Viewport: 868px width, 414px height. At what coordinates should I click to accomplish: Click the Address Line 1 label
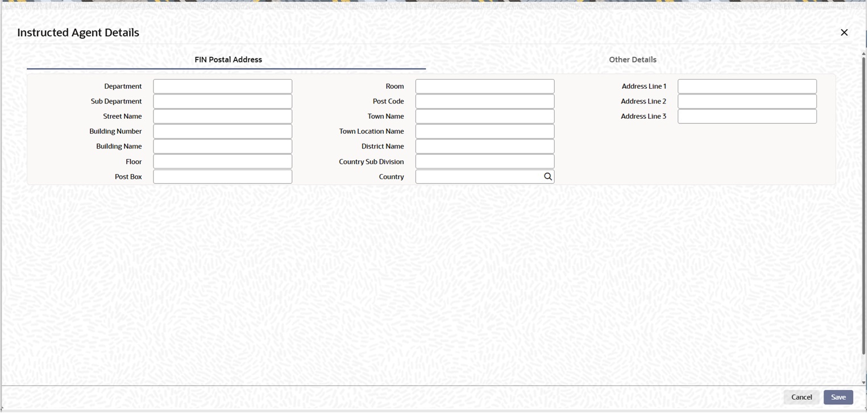tap(644, 86)
